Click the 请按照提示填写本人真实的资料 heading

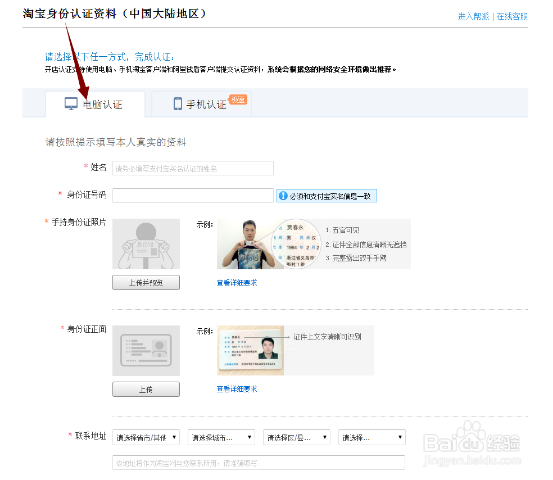(x=116, y=142)
